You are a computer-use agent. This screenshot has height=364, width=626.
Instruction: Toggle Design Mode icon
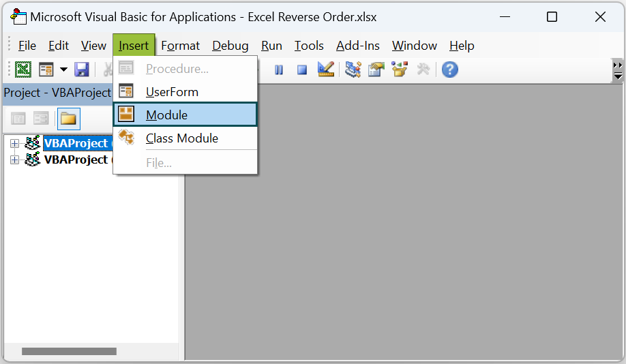coord(326,70)
